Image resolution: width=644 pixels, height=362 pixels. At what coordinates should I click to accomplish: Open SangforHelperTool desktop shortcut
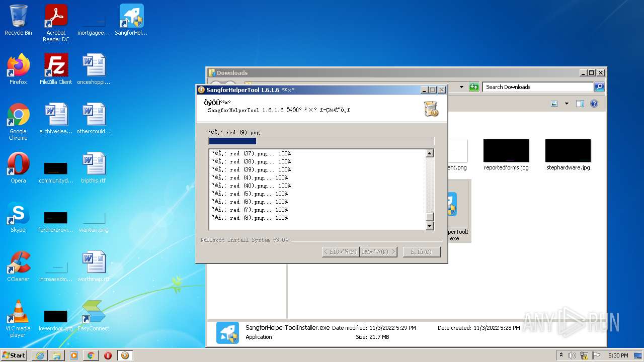[x=131, y=20]
